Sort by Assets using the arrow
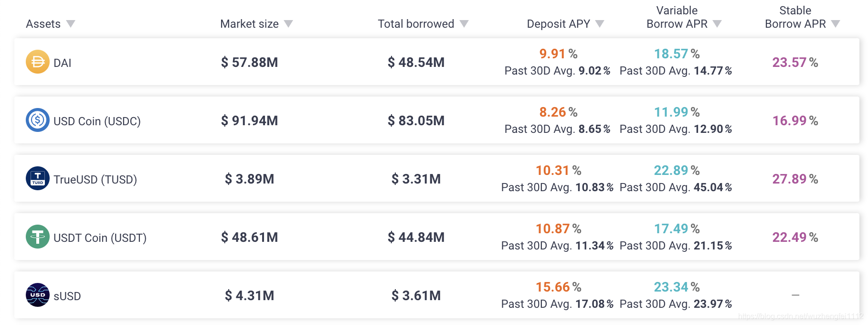The image size is (868, 325). [x=71, y=24]
